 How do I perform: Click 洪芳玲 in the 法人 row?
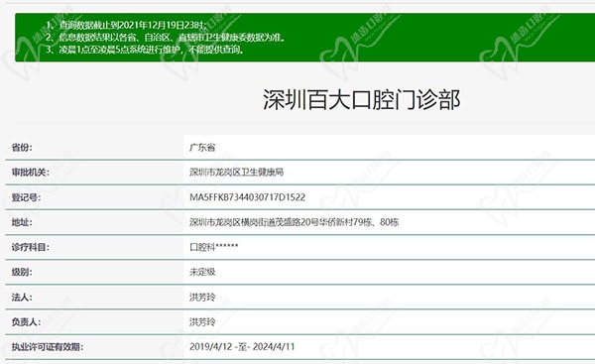tap(202, 298)
